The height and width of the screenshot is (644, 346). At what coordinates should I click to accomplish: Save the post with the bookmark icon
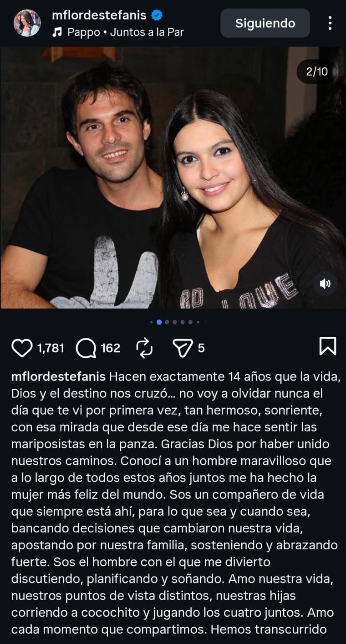328,346
